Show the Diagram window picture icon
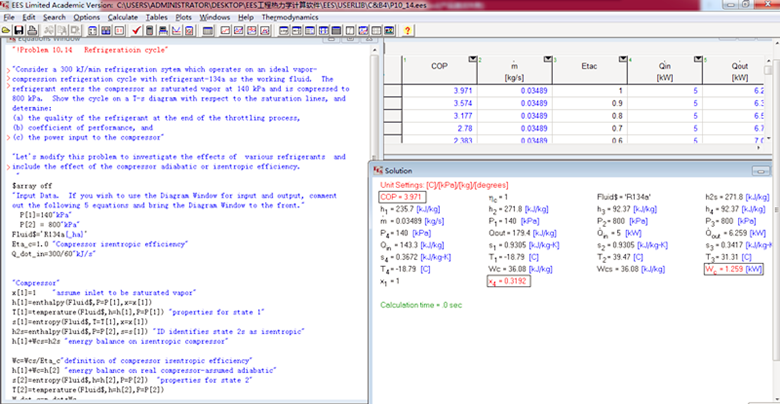 pos(389,30)
